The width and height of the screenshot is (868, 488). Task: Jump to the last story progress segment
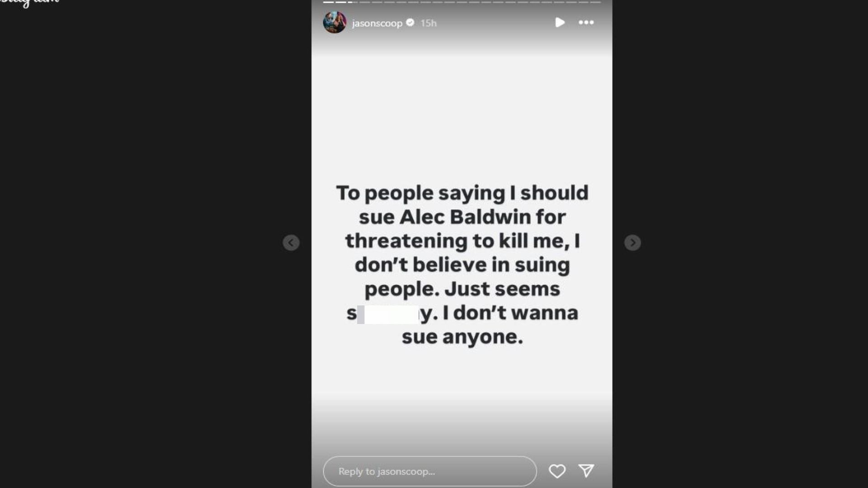pyautogui.click(x=595, y=2)
